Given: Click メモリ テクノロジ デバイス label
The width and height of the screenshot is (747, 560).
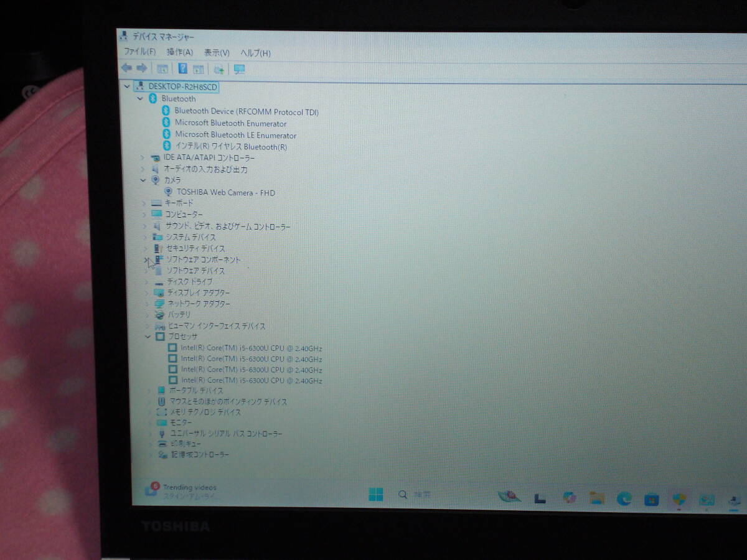Looking at the screenshot, I should 205,412.
